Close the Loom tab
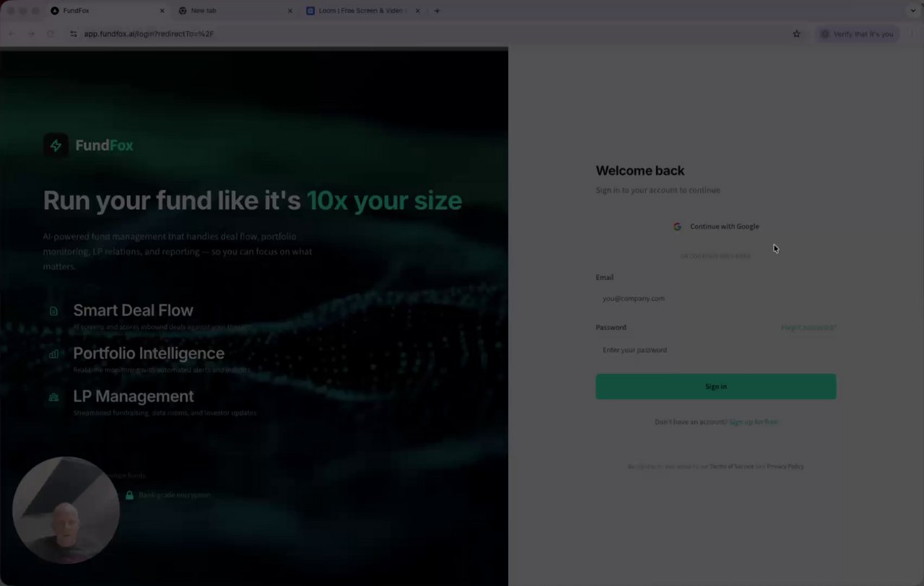 click(417, 11)
